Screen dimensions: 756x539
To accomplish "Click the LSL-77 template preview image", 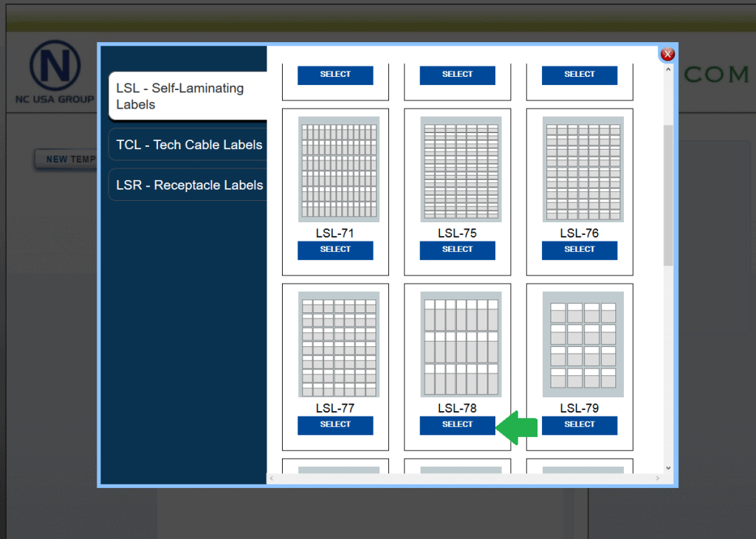I will 339,344.
